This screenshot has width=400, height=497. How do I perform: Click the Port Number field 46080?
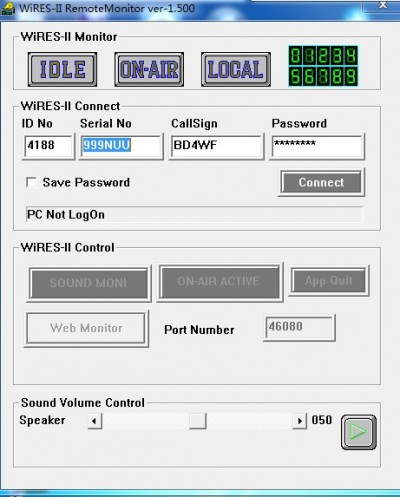(x=299, y=328)
